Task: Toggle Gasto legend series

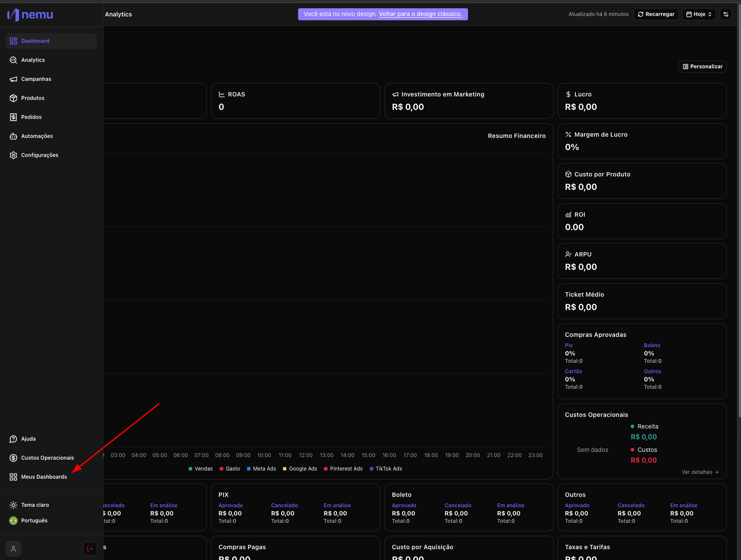Action: pos(230,469)
